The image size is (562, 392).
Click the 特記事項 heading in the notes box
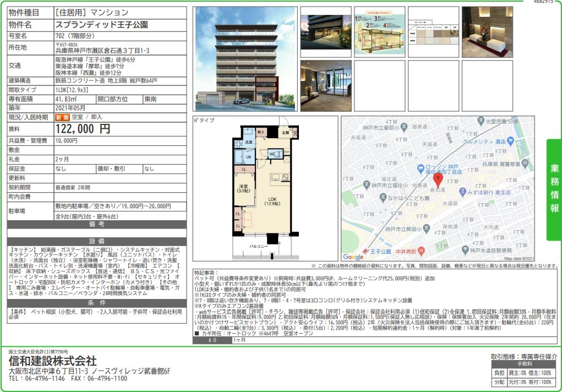pyautogui.click(x=206, y=273)
